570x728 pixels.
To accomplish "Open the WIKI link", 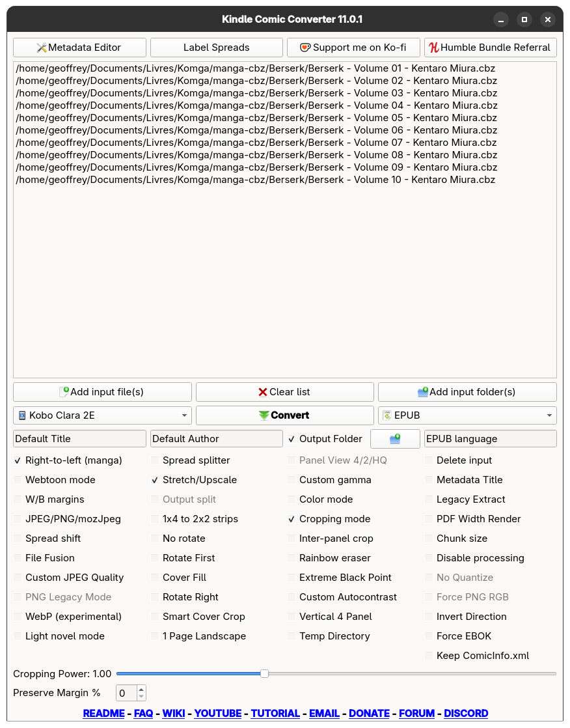I will [x=174, y=713].
